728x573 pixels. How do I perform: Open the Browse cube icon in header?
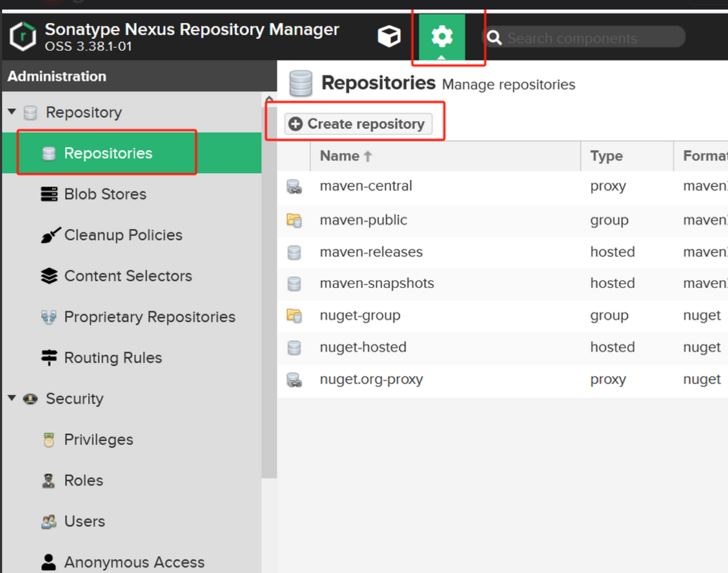coord(389,37)
